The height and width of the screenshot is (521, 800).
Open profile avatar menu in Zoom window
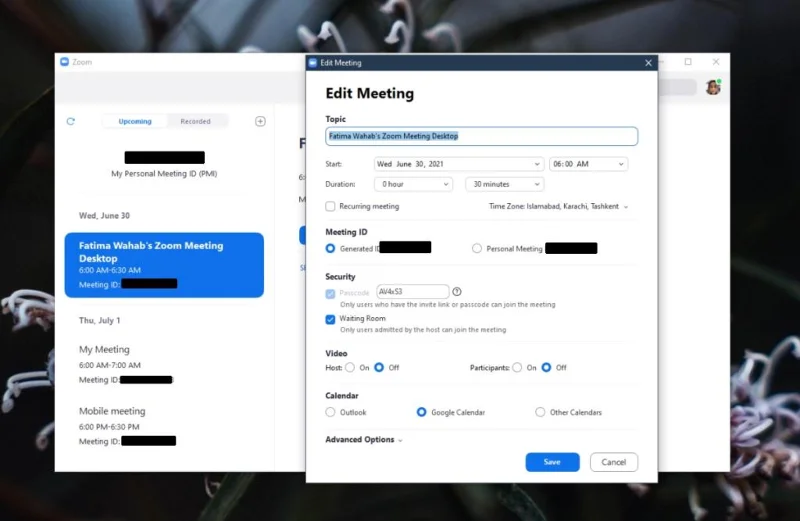(713, 87)
